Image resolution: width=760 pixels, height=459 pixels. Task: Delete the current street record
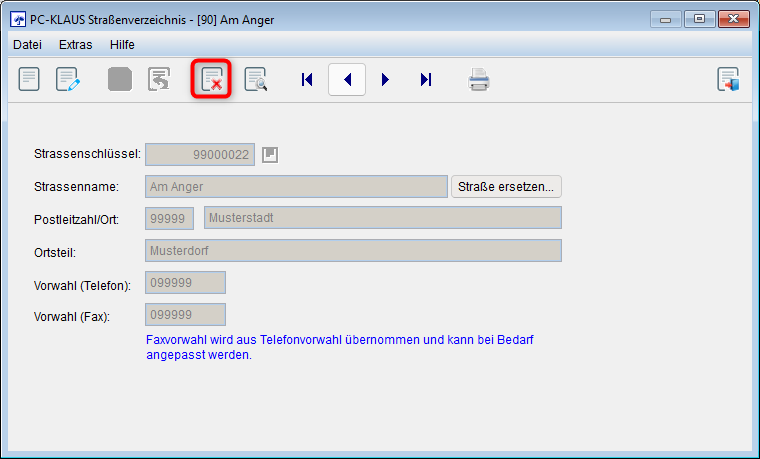pos(211,80)
